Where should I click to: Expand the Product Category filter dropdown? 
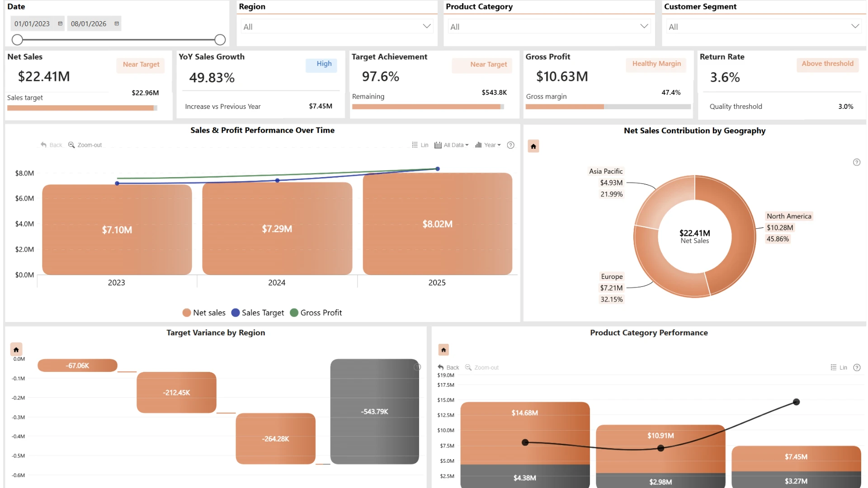549,27
